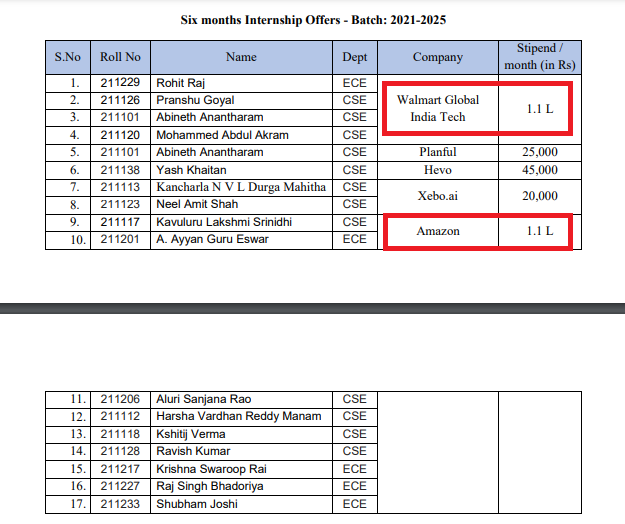Viewport: 625px width, 524px height.
Task: Click the stipend value '45,000'
Action: coord(540,170)
